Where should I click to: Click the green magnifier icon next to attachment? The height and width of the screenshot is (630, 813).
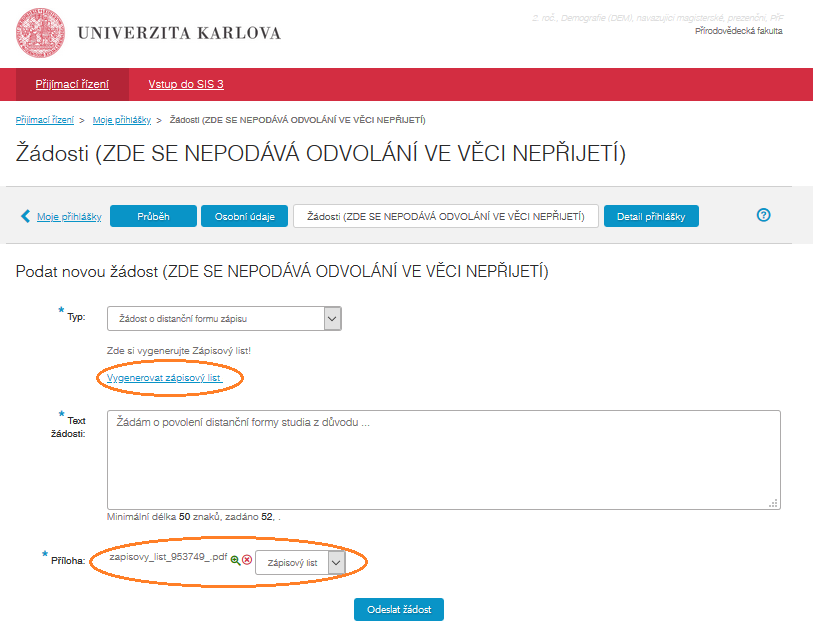(235, 560)
